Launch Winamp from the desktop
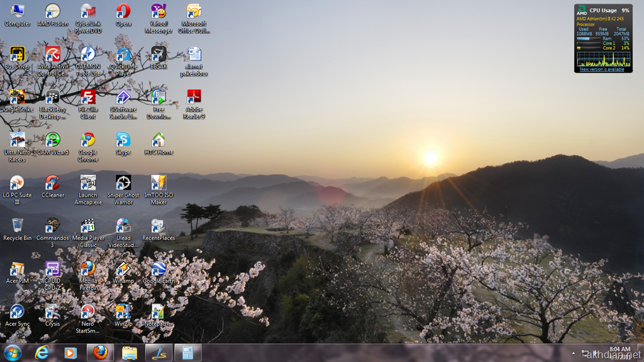Viewport: 644px width, 362px height. 123,269
